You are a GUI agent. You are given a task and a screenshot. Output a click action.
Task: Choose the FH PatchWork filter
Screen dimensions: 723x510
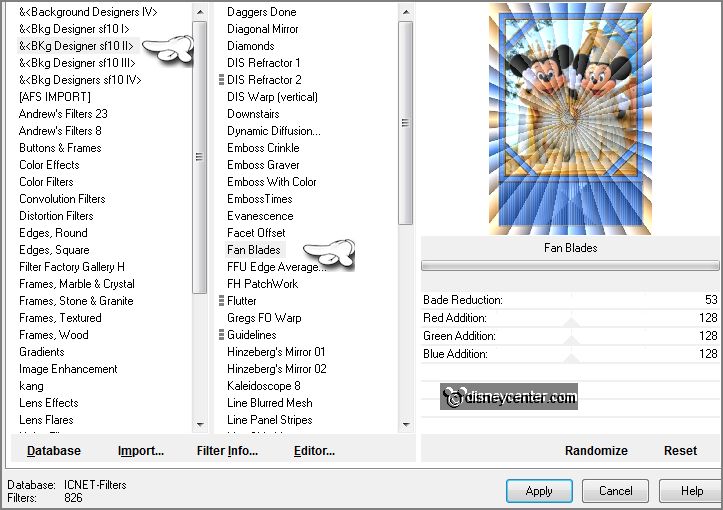262,284
